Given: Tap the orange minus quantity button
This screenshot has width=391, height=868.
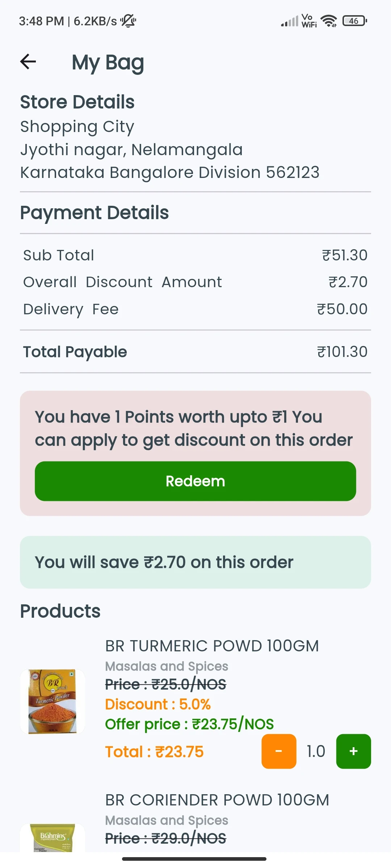Looking at the screenshot, I should [x=279, y=751].
